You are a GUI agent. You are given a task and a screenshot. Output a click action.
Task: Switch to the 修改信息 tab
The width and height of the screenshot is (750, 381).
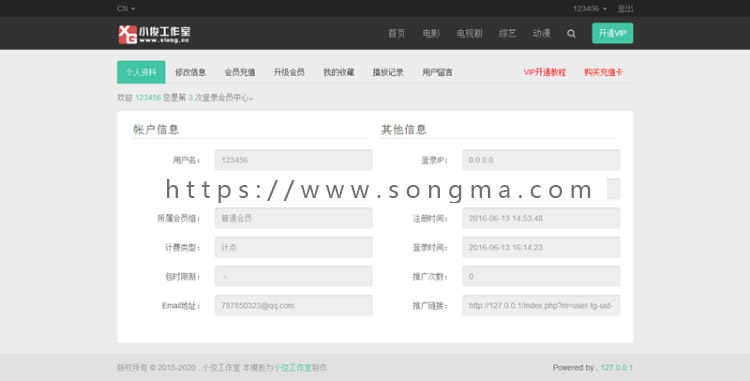[190, 72]
